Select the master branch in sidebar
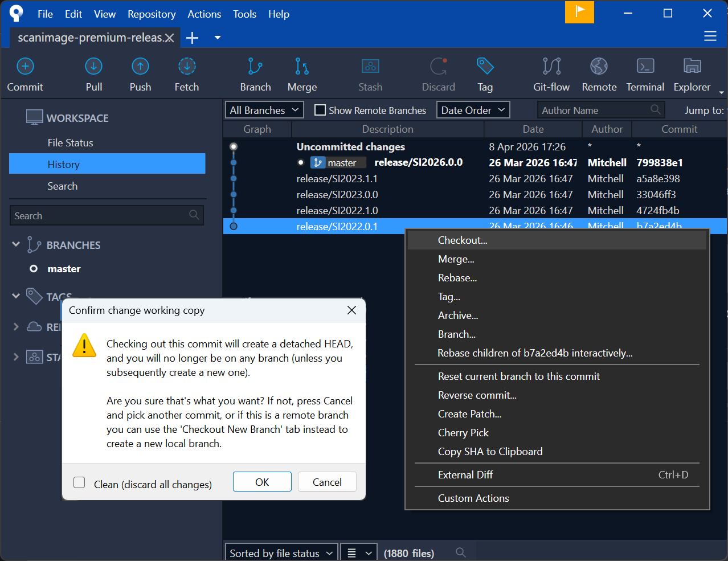Viewport: 728px width, 561px height. pyautogui.click(x=64, y=268)
